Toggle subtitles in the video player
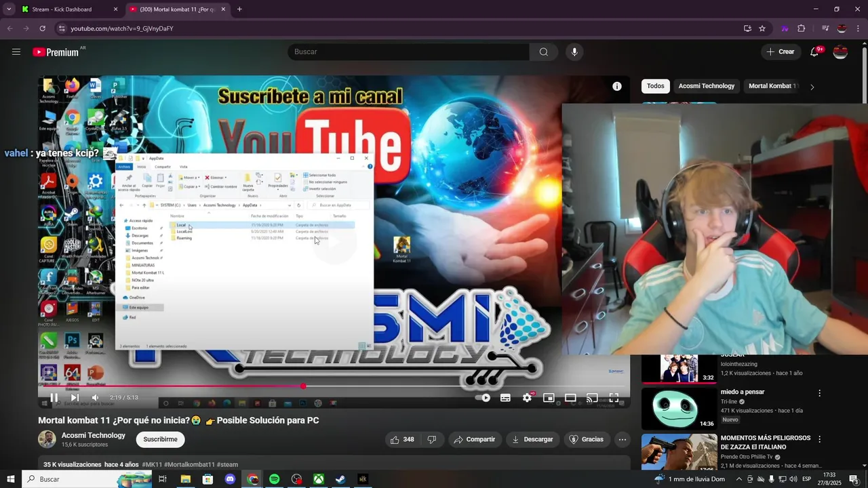 point(505,398)
